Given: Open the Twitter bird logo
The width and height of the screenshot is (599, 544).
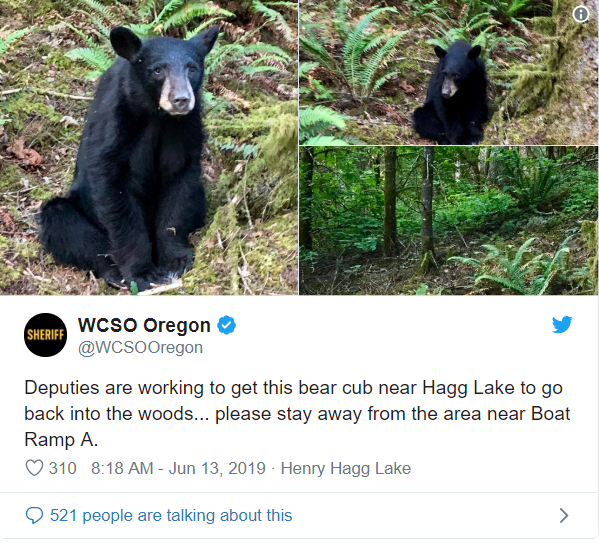Looking at the screenshot, I should tap(562, 325).
